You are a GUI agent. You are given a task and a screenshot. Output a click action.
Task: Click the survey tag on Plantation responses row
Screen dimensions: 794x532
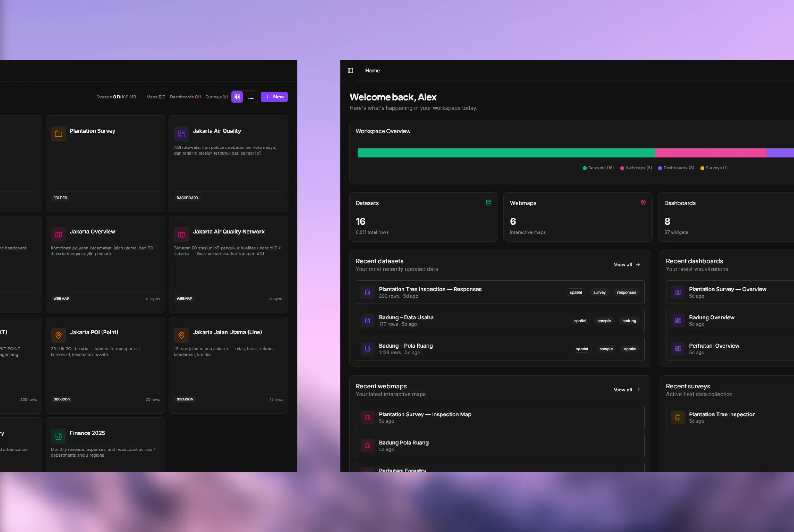point(599,292)
